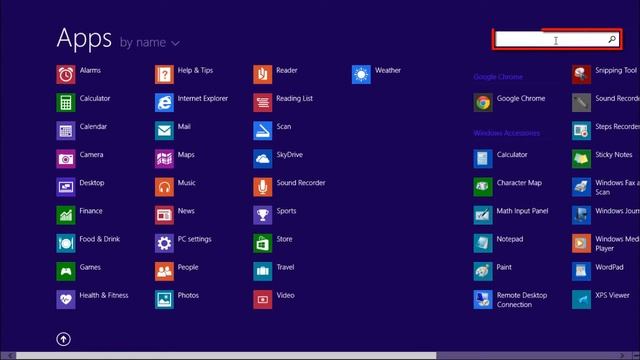This screenshot has width=640, height=360.
Task: Launch the Games app icon
Action: [x=66, y=272]
